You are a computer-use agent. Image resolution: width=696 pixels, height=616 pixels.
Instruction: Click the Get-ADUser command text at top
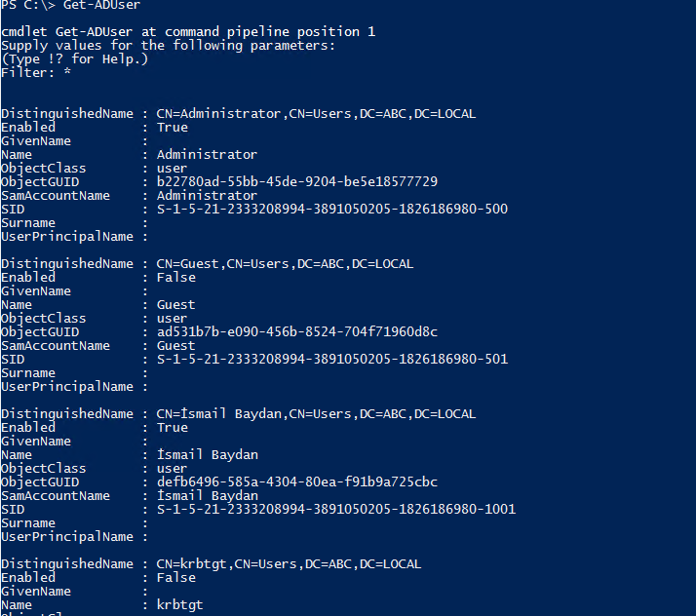(101, 5)
